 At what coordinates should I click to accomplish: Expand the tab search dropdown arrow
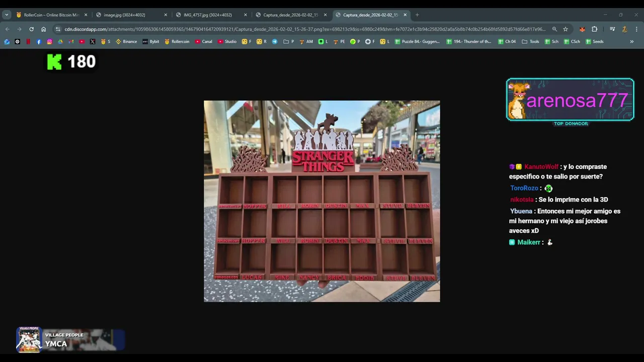7,15
